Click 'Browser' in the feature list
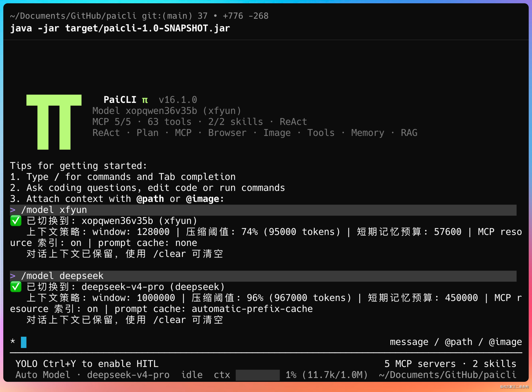Image resolution: width=532 pixels, height=392 pixels. point(227,133)
